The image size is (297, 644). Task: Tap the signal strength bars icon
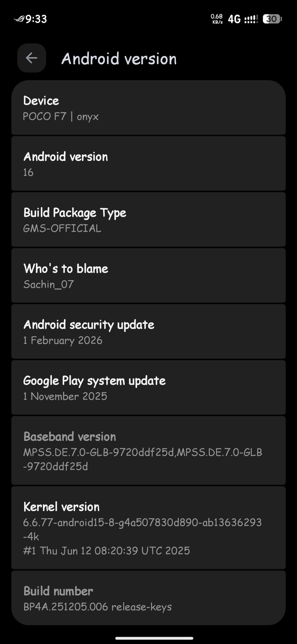point(251,19)
